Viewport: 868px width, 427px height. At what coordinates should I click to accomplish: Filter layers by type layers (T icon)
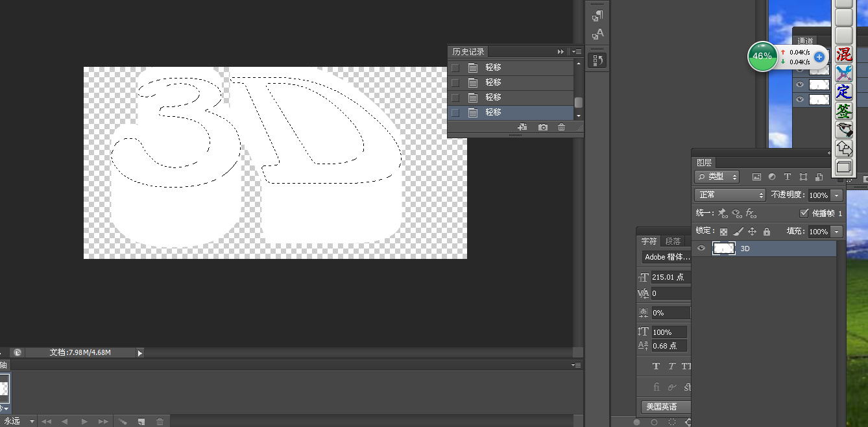click(788, 177)
